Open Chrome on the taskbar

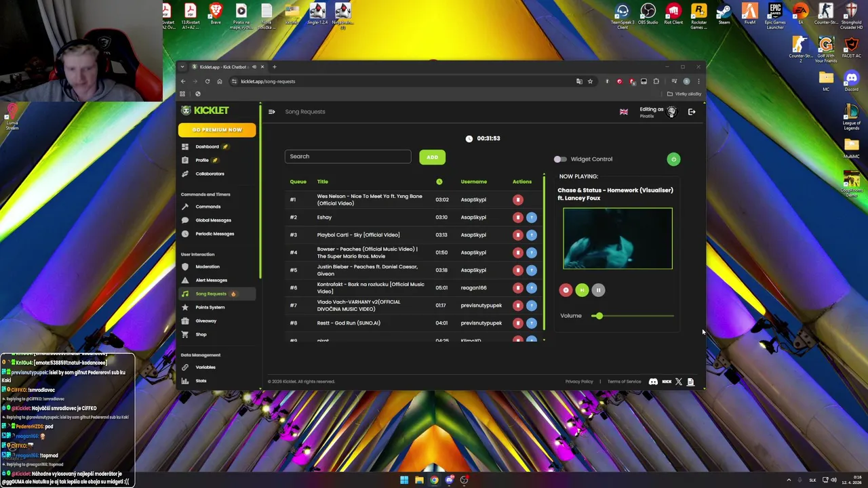(434, 480)
